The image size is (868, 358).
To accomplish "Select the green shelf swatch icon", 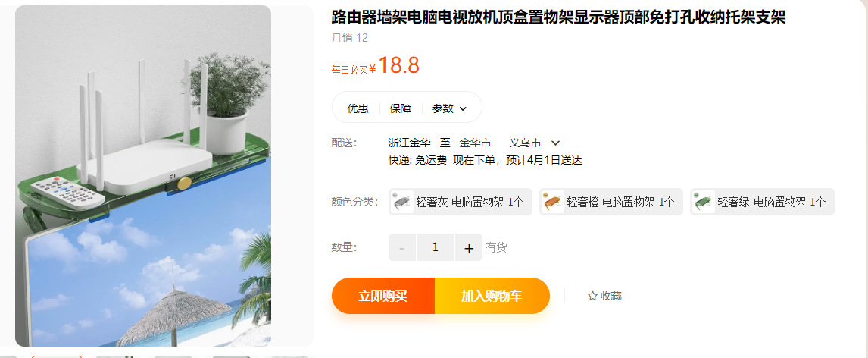I will (704, 202).
